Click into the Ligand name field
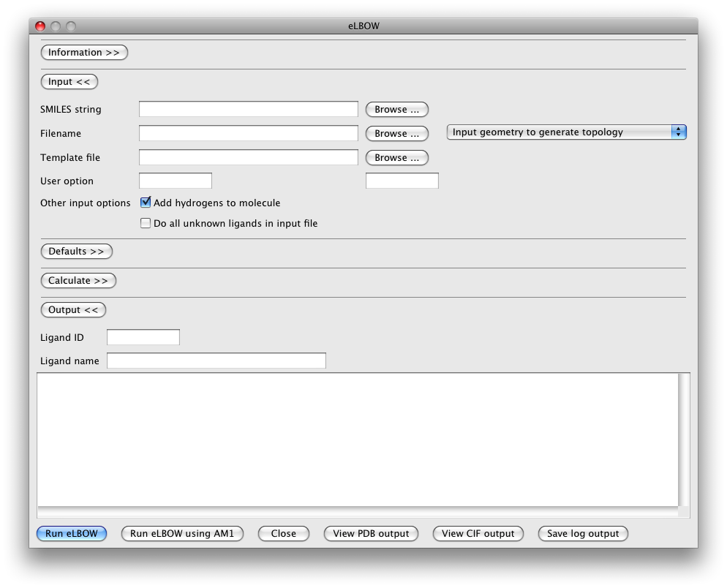Screen dimensions: 727x588 click(x=216, y=361)
